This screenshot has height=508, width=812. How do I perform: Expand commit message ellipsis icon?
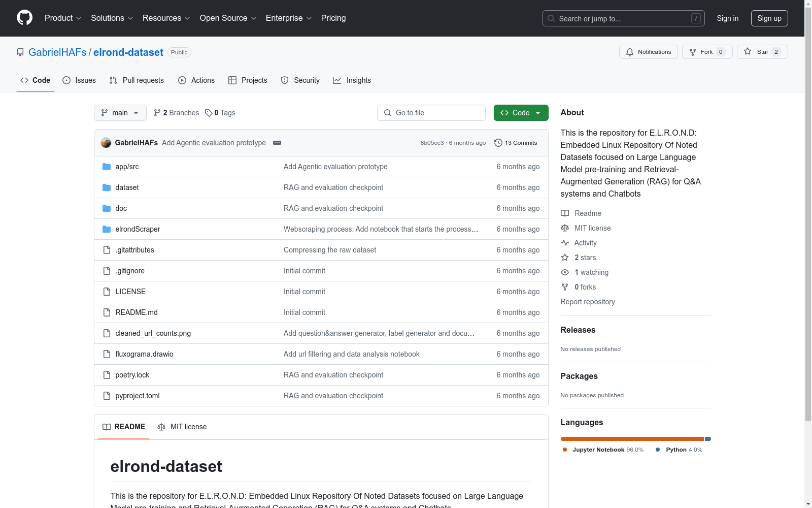pos(277,143)
